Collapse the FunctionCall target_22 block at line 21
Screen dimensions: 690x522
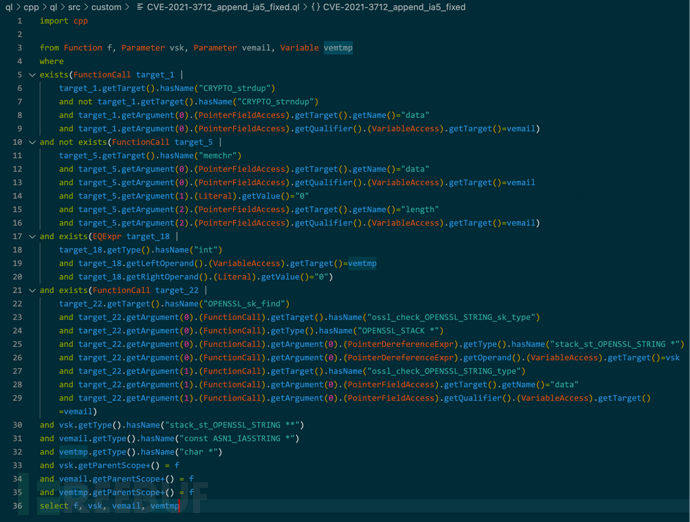(32, 290)
